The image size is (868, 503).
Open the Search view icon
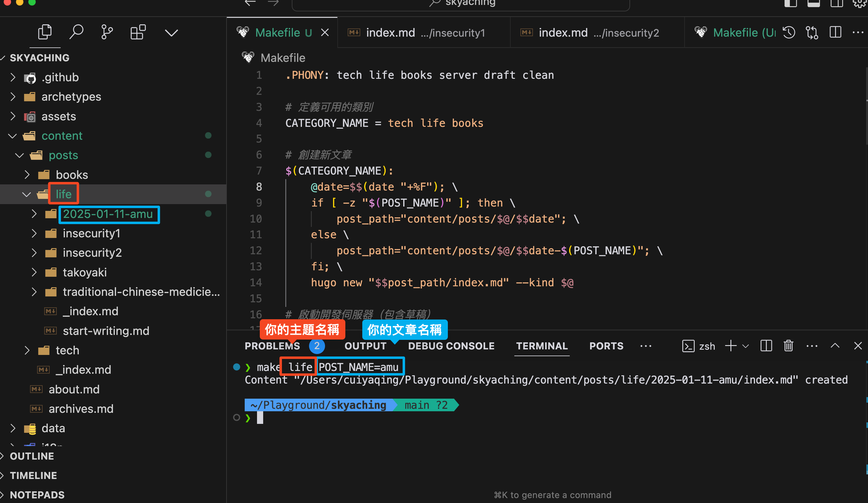point(76,32)
